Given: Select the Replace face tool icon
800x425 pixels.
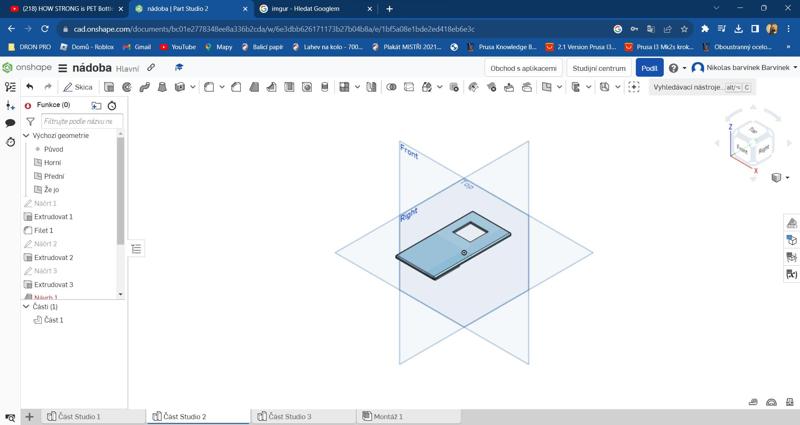Looking at the screenshot, I should (x=527, y=87).
